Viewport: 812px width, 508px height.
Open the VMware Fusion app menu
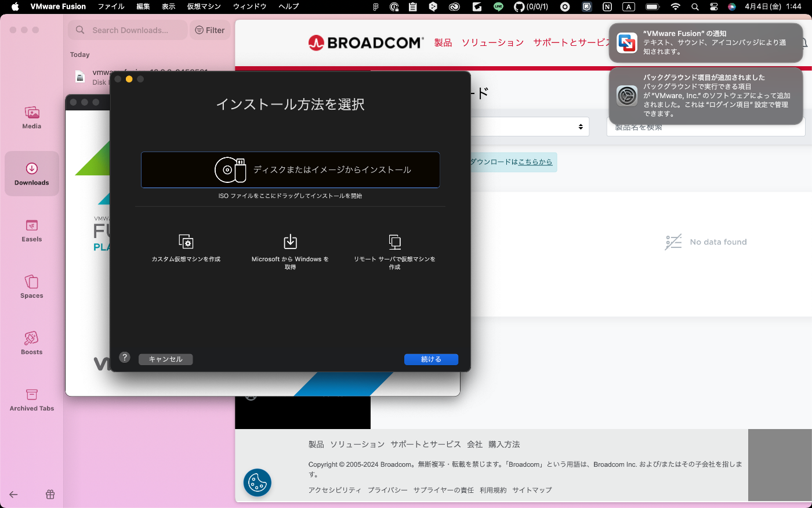pyautogui.click(x=58, y=6)
